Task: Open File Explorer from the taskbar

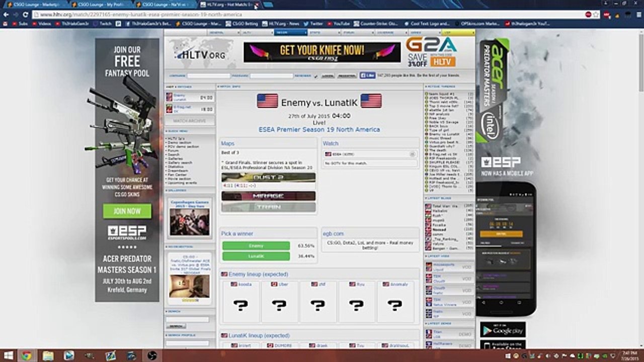Action: pyautogui.click(x=48, y=355)
